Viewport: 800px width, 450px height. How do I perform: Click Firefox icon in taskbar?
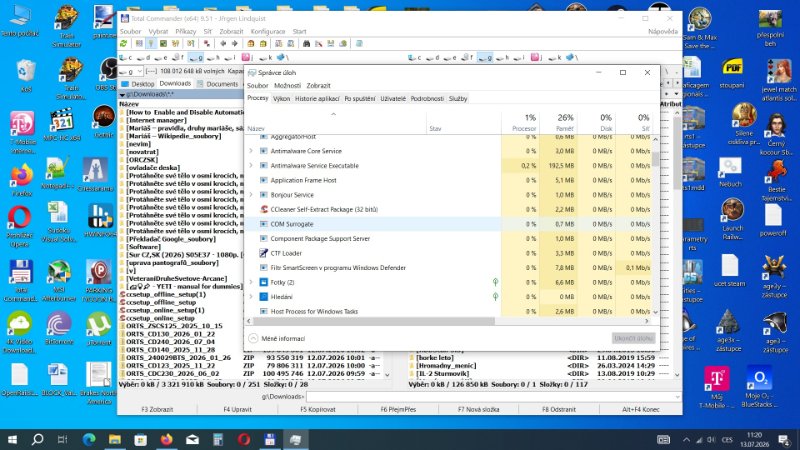pyautogui.click(x=166, y=439)
